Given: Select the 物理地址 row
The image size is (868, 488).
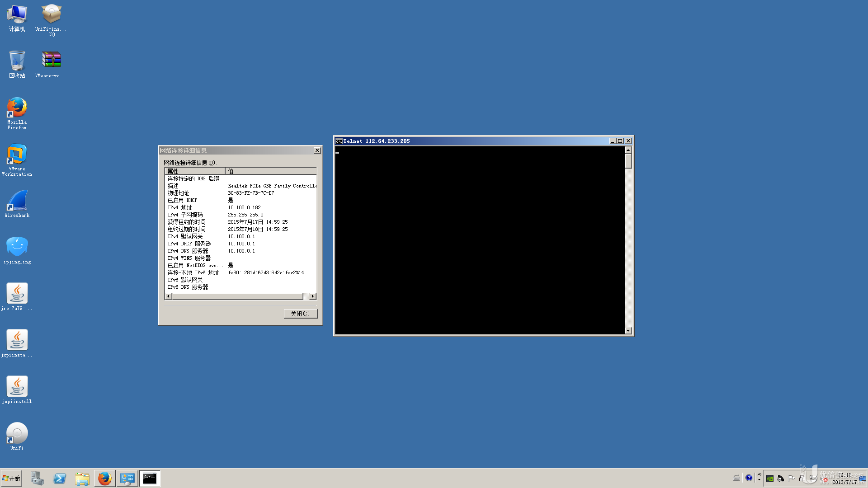Looking at the screenshot, I should tap(241, 193).
